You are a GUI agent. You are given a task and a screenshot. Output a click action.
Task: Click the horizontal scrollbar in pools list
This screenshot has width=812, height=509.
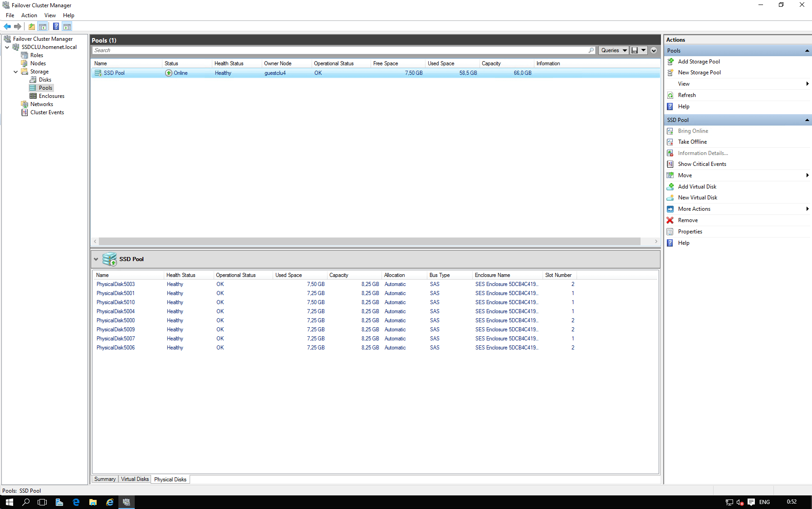click(x=369, y=242)
